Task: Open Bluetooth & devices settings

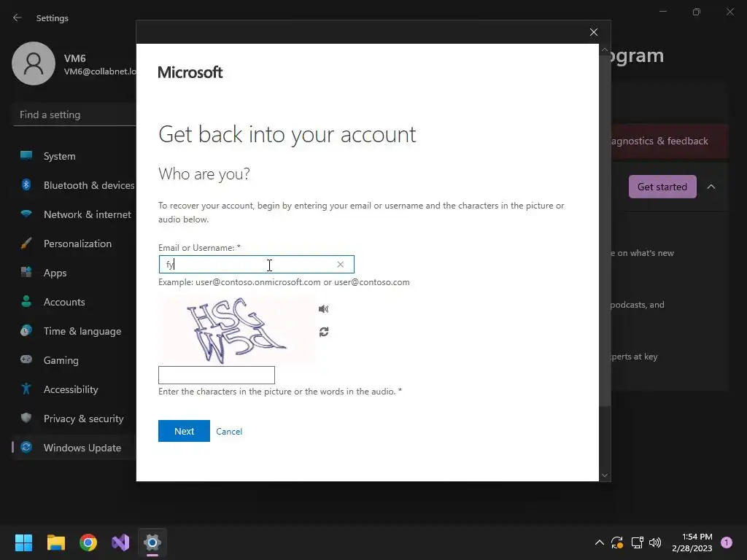Action: click(x=74, y=185)
